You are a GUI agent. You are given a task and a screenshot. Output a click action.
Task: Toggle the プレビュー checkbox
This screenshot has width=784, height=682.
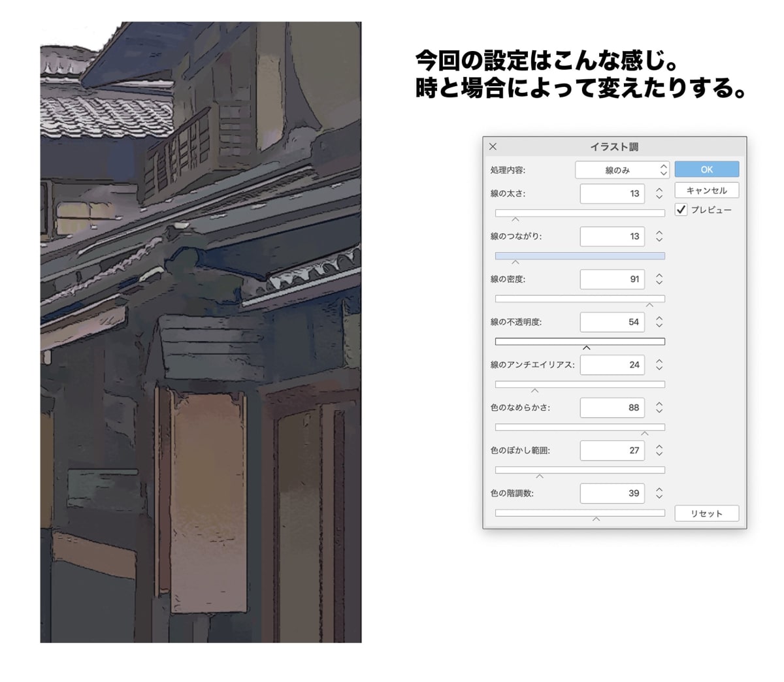click(681, 210)
